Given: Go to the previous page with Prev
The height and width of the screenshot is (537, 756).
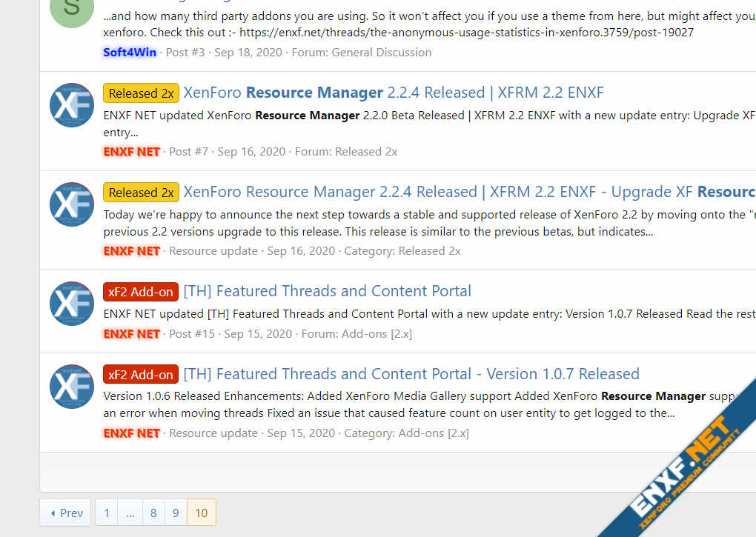Looking at the screenshot, I should click(65, 513).
